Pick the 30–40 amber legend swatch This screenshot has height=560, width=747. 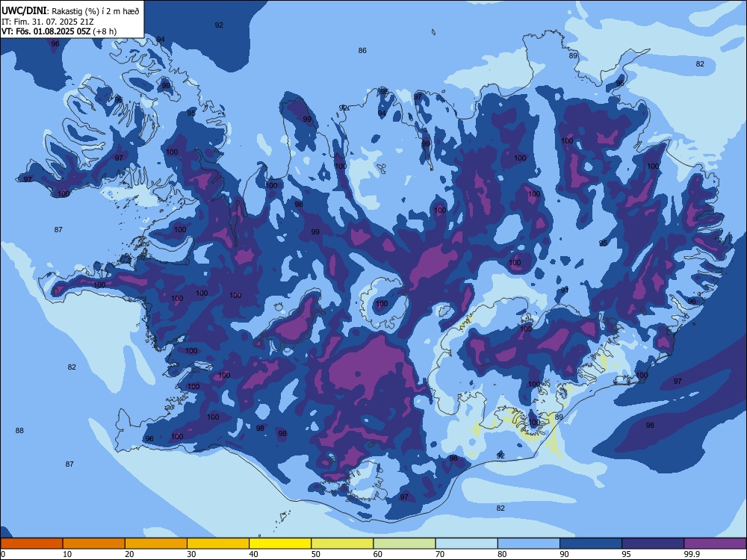218,544
